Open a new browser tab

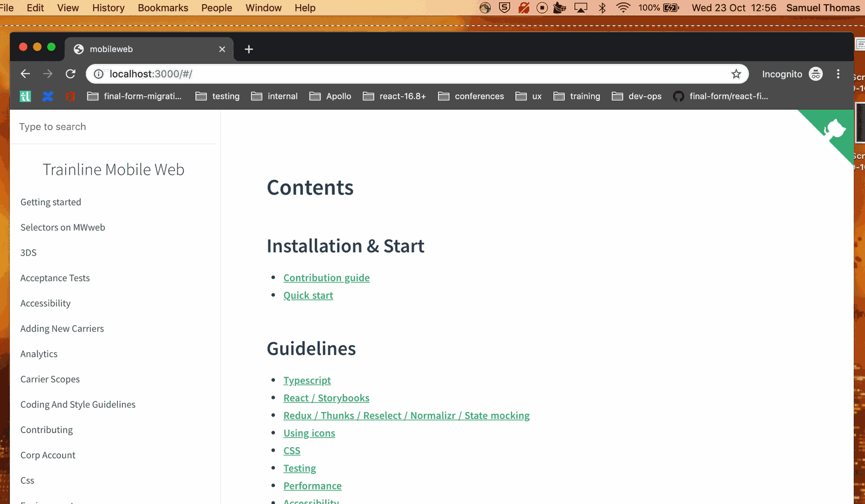(x=248, y=49)
